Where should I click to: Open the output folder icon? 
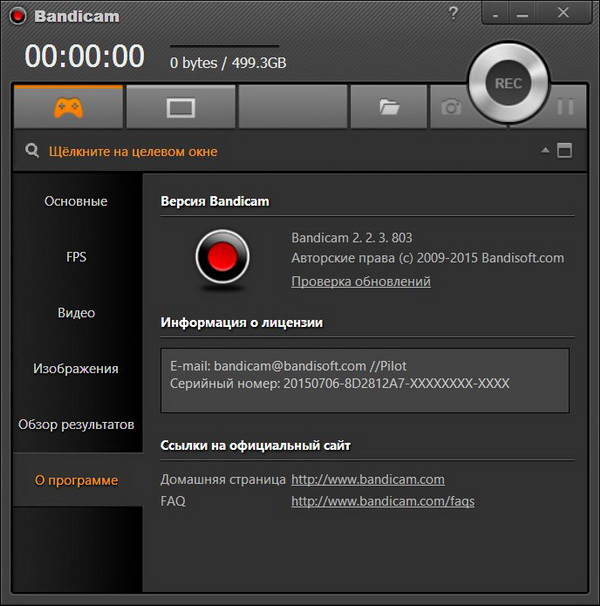click(x=389, y=107)
